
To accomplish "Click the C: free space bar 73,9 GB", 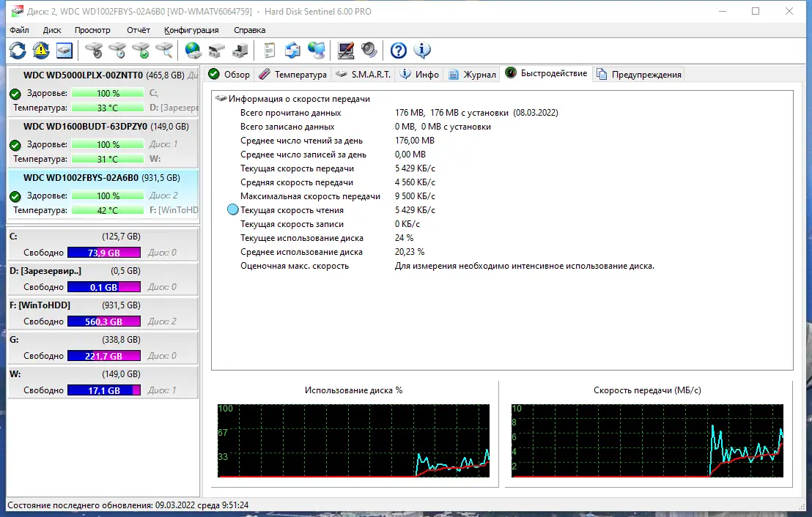I will [104, 253].
